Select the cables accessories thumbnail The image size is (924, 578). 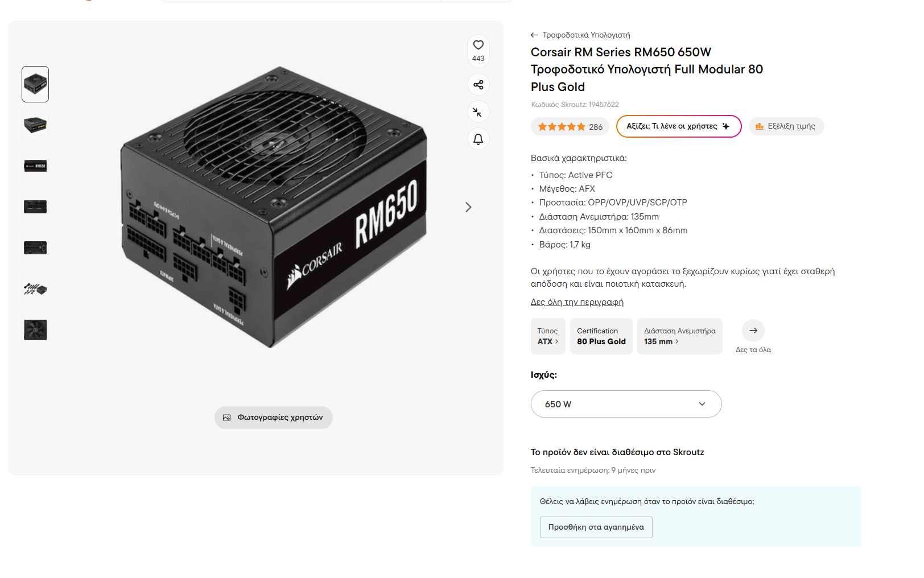(x=35, y=289)
